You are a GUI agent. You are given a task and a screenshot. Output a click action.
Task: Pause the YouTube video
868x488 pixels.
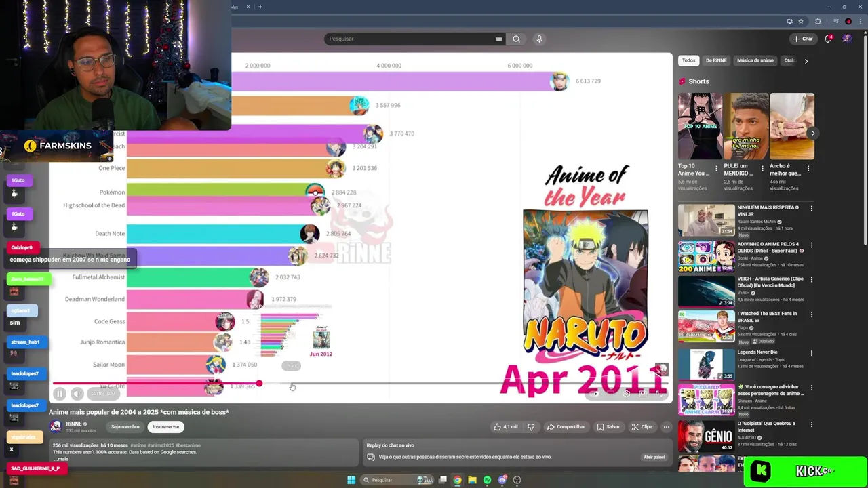point(60,394)
